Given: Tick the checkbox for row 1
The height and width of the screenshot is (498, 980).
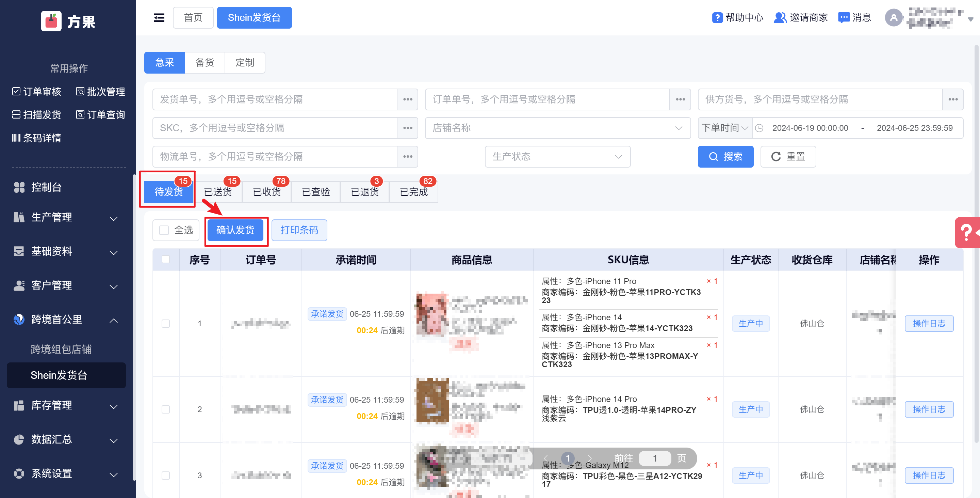Looking at the screenshot, I should pyautogui.click(x=165, y=323).
